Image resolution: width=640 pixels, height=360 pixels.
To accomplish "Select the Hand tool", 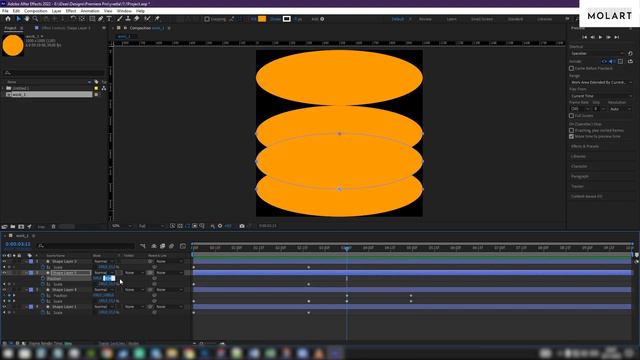I will tap(27, 19).
